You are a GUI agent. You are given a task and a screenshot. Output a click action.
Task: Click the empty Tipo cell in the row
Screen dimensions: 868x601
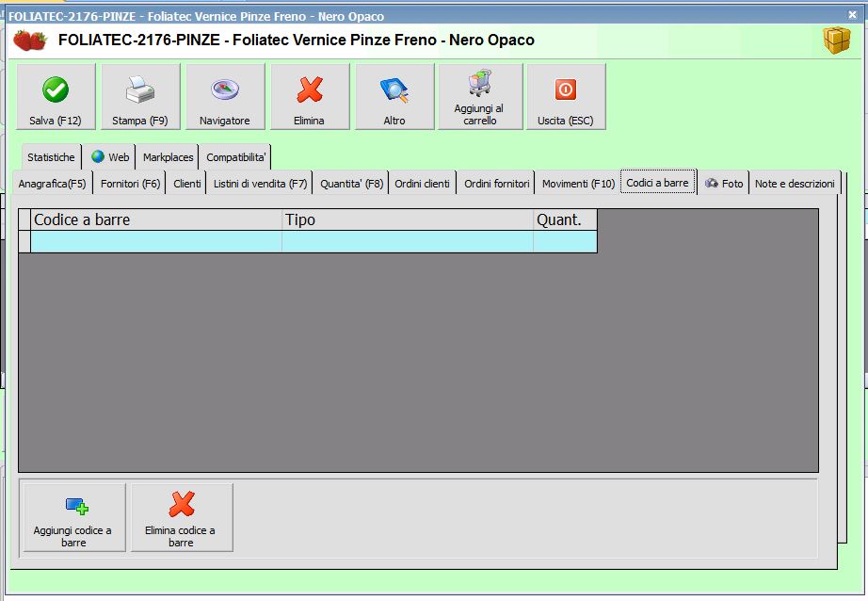click(408, 242)
